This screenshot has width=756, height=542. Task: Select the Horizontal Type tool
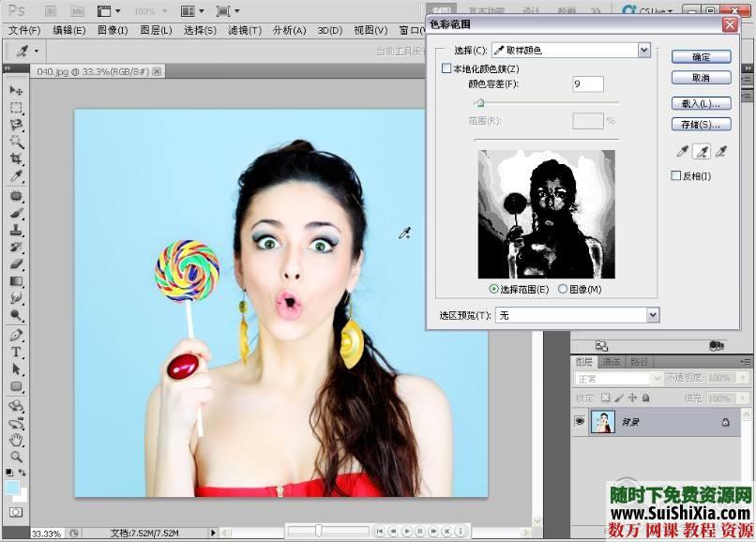tap(16, 352)
